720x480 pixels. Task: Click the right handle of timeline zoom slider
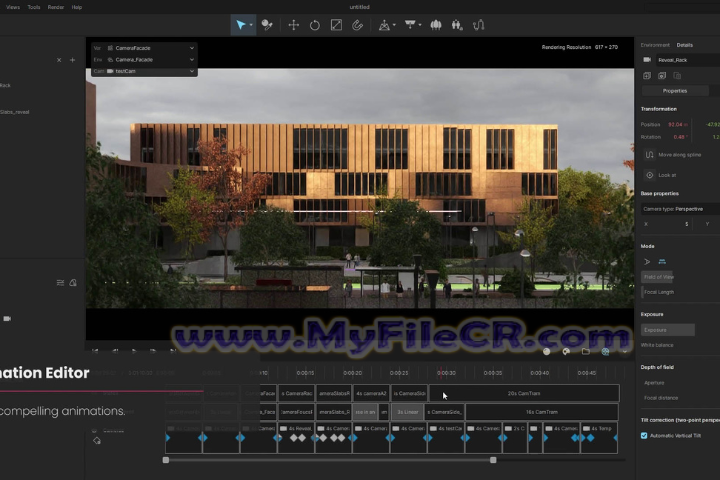pyautogui.click(x=493, y=460)
